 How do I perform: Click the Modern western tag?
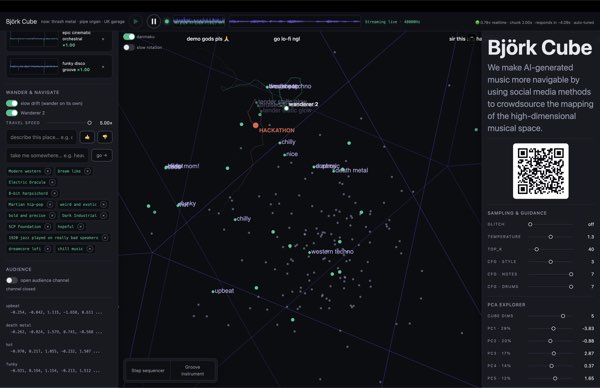(x=25, y=171)
